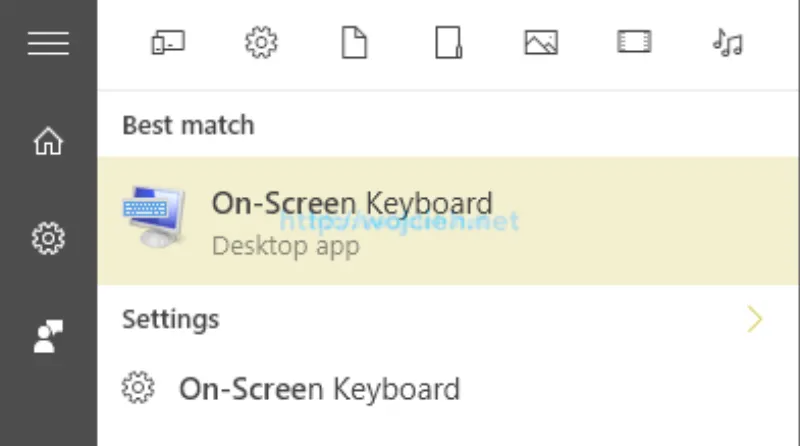Filter search results by Documents
Screen dimensions: 800x446
pos(355,43)
